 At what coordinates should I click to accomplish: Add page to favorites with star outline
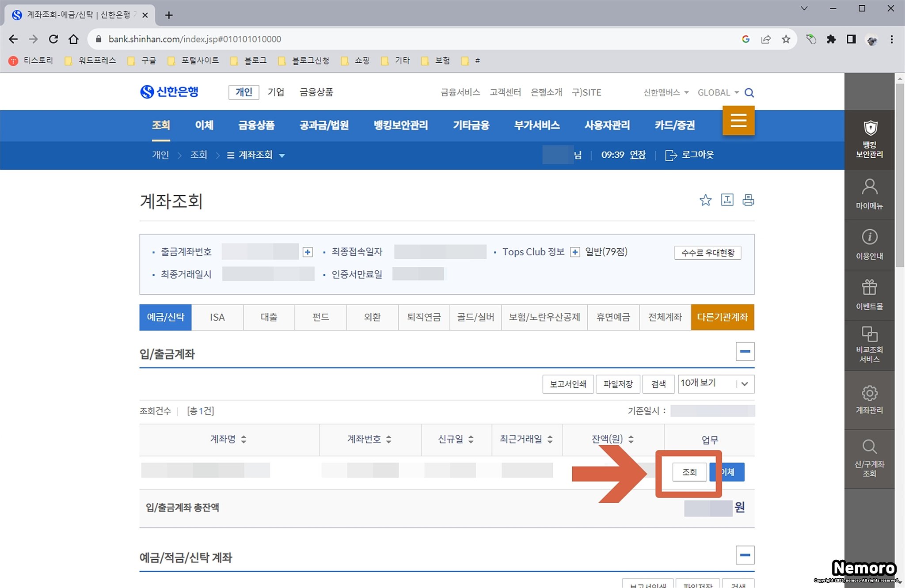click(705, 200)
